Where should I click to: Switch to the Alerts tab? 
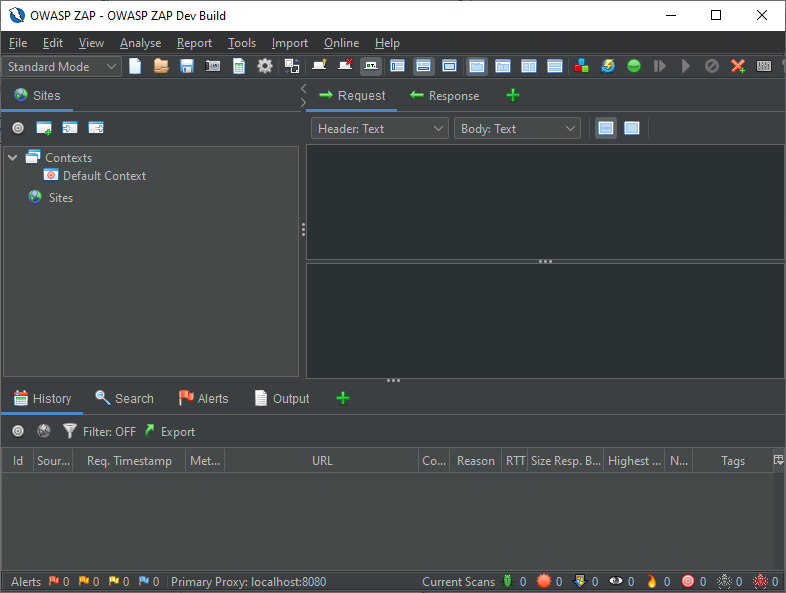(x=203, y=398)
